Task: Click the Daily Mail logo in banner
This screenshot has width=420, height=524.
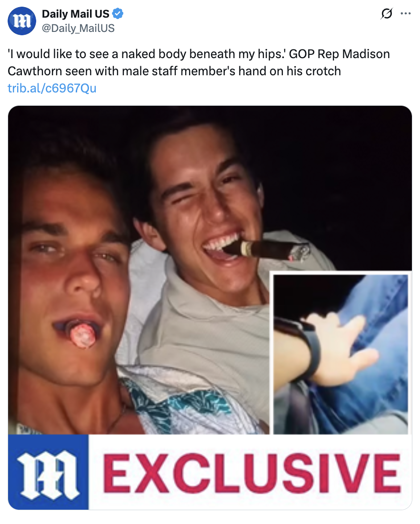Action: tap(49, 472)
